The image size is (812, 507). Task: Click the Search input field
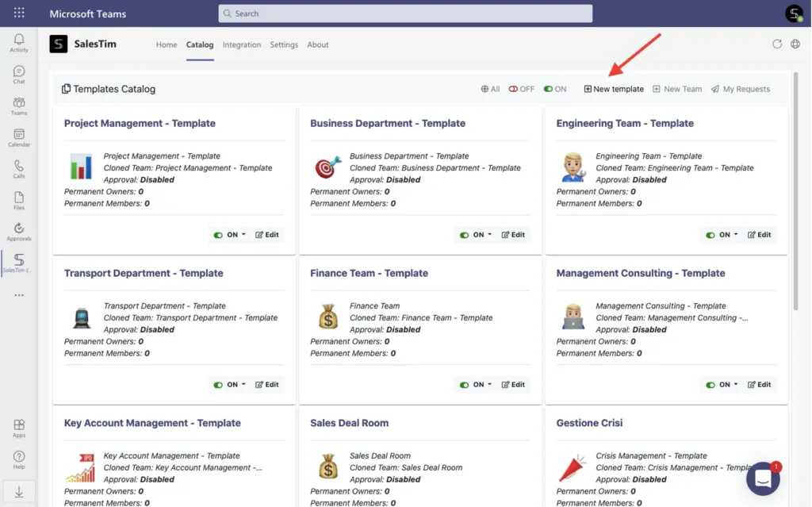[405, 13]
